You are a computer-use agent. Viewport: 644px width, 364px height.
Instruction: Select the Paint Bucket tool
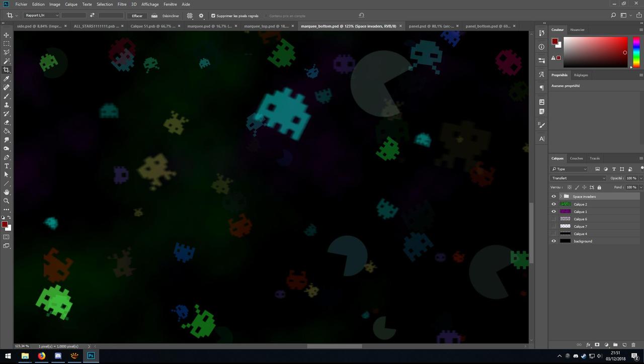click(x=7, y=131)
